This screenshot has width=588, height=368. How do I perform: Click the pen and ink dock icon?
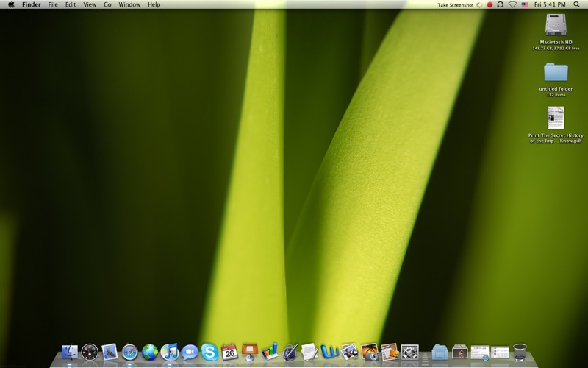[290, 353]
